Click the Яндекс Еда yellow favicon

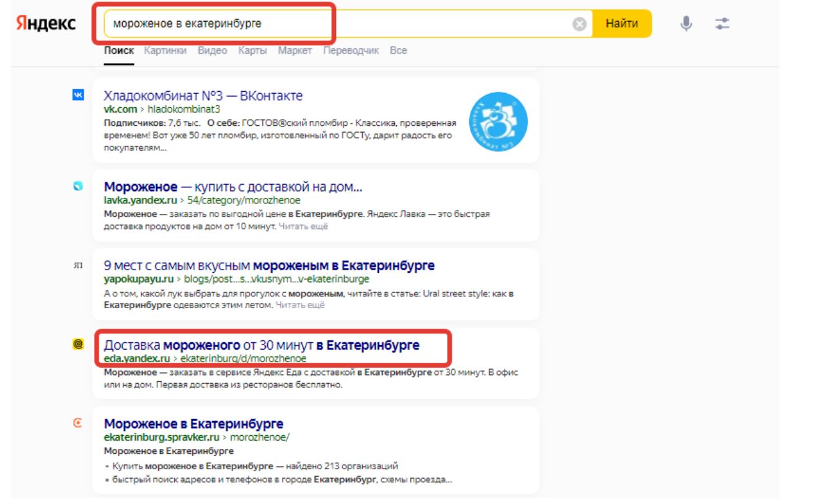coord(78,344)
